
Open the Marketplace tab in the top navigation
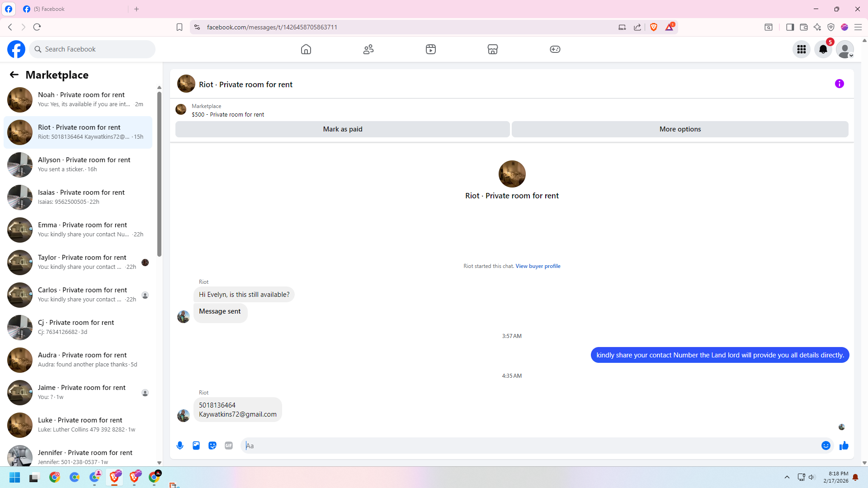pos(493,49)
